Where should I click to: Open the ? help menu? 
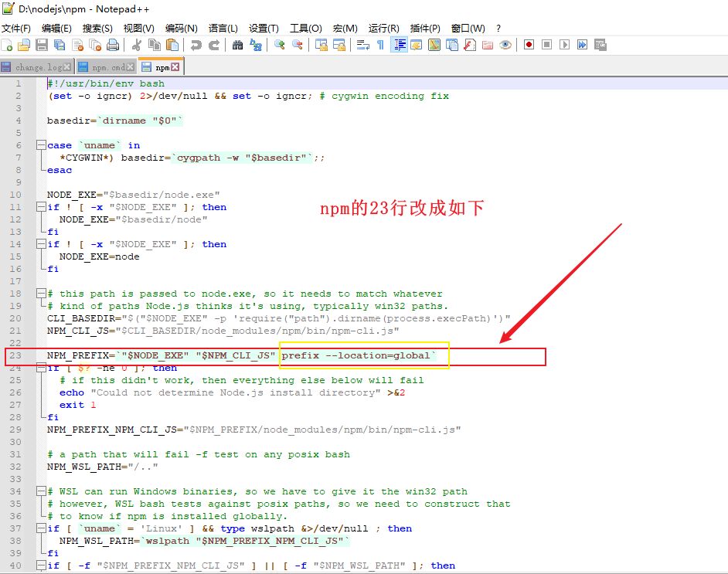click(x=498, y=29)
